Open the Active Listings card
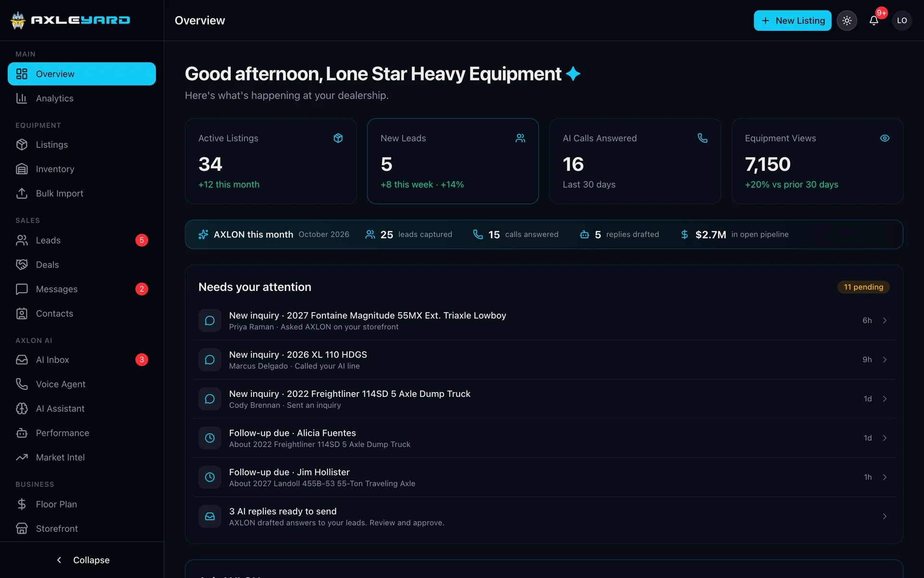The height and width of the screenshot is (578, 924). click(270, 161)
